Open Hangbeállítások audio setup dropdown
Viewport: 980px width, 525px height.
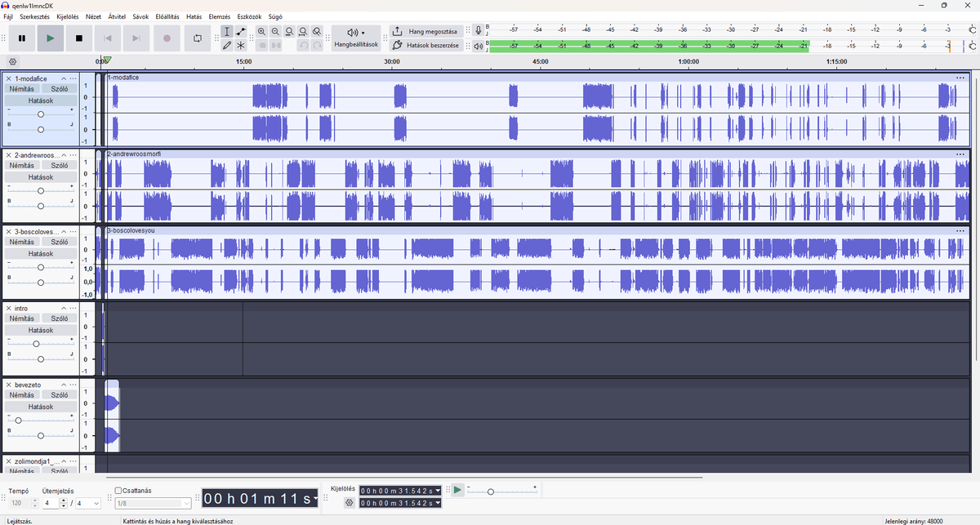pyautogui.click(x=356, y=38)
